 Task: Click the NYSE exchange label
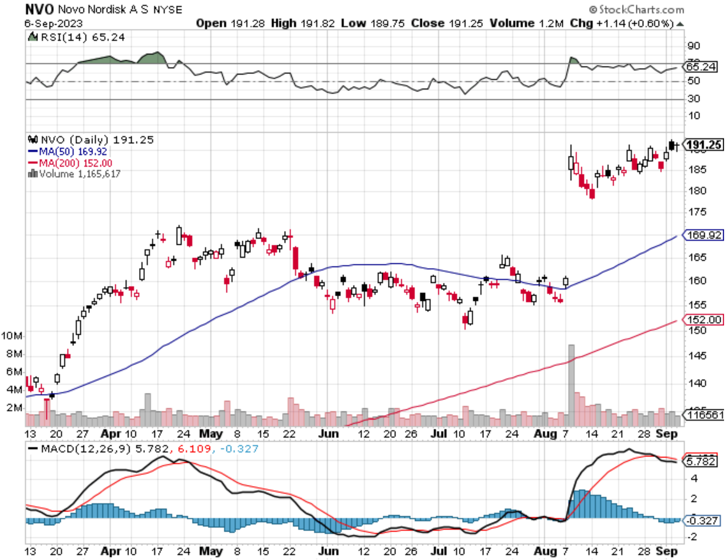(168, 10)
